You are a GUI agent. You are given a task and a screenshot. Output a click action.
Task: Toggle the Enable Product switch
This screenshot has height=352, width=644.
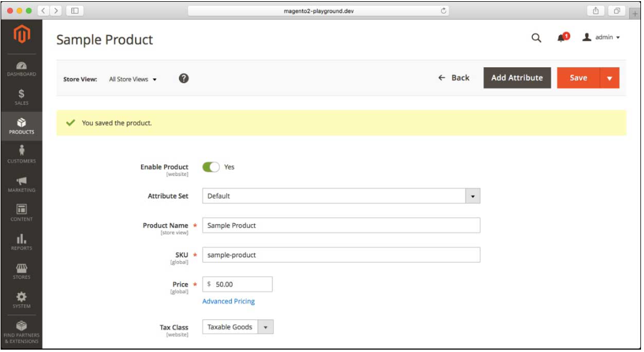click(211, 167)
